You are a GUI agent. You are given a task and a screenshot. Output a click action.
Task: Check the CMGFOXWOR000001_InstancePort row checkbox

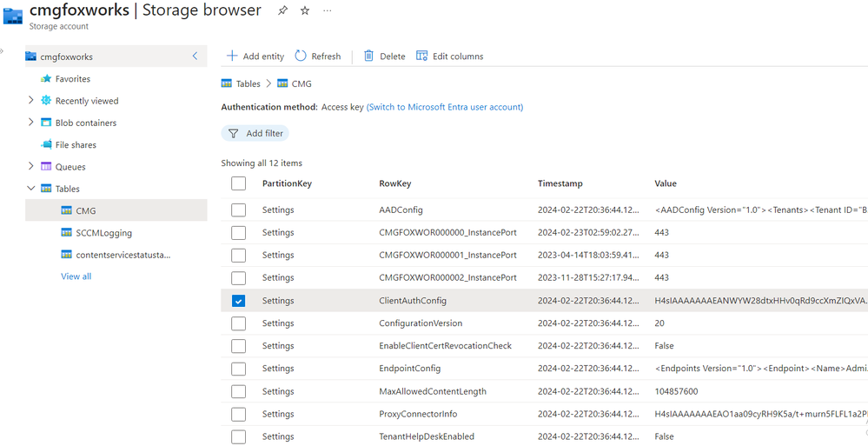pyautogui.click(x=239, y=256)
